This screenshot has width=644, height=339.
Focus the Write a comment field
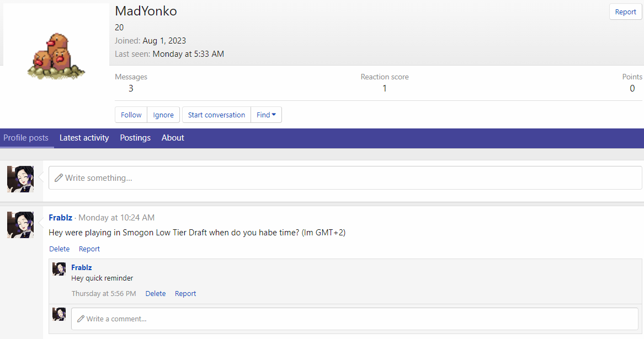354,319
